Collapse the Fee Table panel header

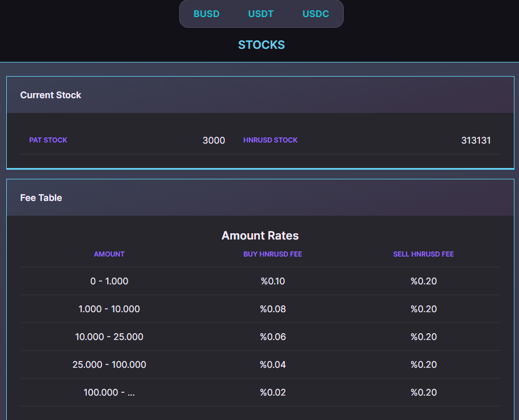pos(41,198)
